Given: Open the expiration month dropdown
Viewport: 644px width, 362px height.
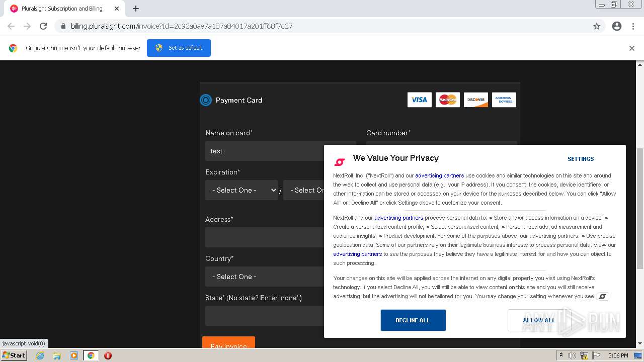Looking at the screenshot, I should pyautogui.click(x=242, y=190).
